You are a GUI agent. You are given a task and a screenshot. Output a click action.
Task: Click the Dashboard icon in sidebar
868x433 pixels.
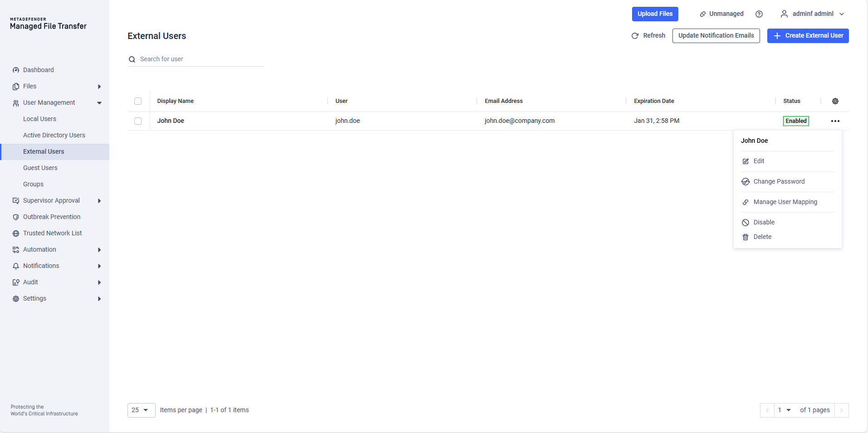click(16, 70)
